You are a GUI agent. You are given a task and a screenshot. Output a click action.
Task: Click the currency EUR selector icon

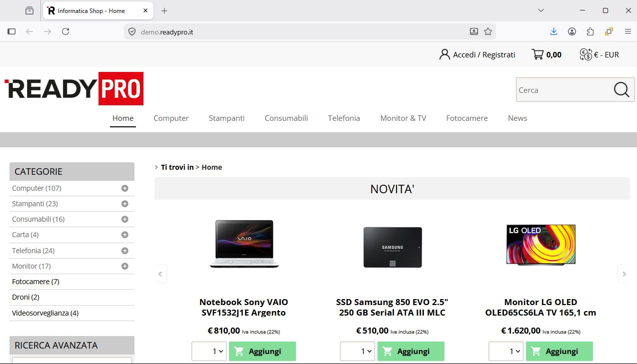click(x=585, y=54)
